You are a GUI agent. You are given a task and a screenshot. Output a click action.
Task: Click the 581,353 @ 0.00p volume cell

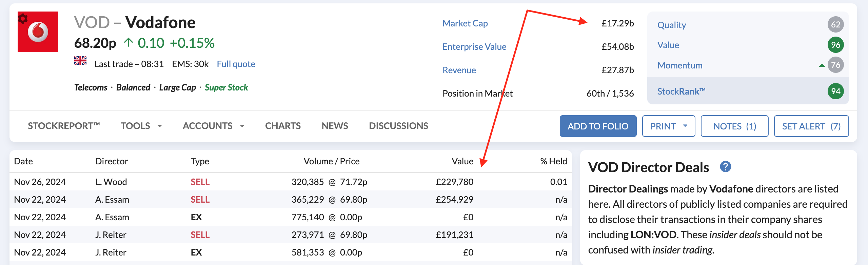coord(327,252)
